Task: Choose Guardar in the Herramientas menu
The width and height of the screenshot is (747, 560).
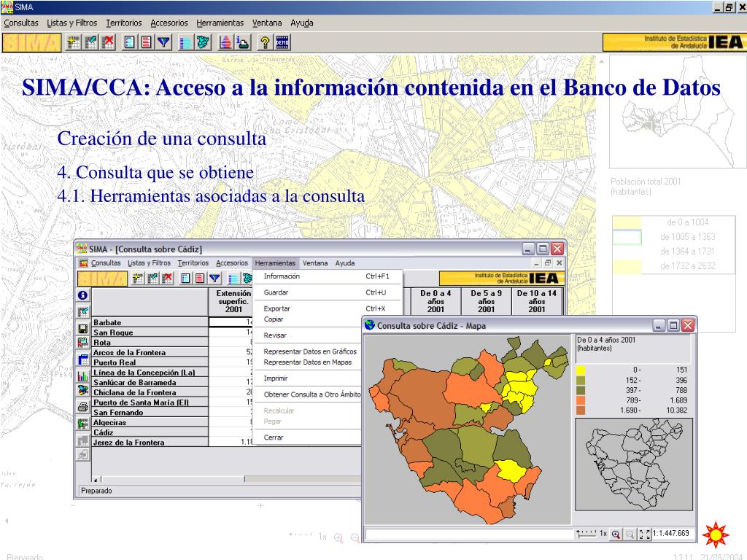Action: [328, 292]
